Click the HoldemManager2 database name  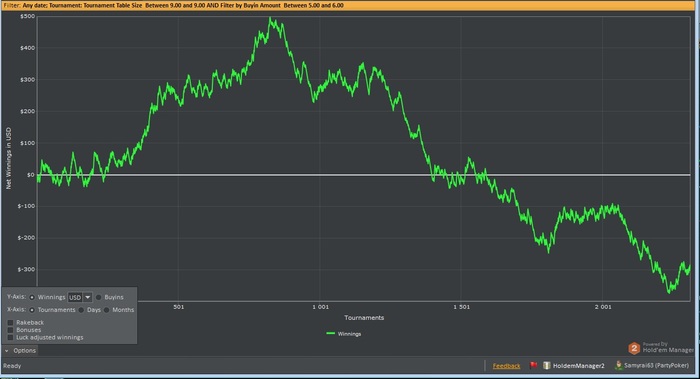[x=578, y=366]
